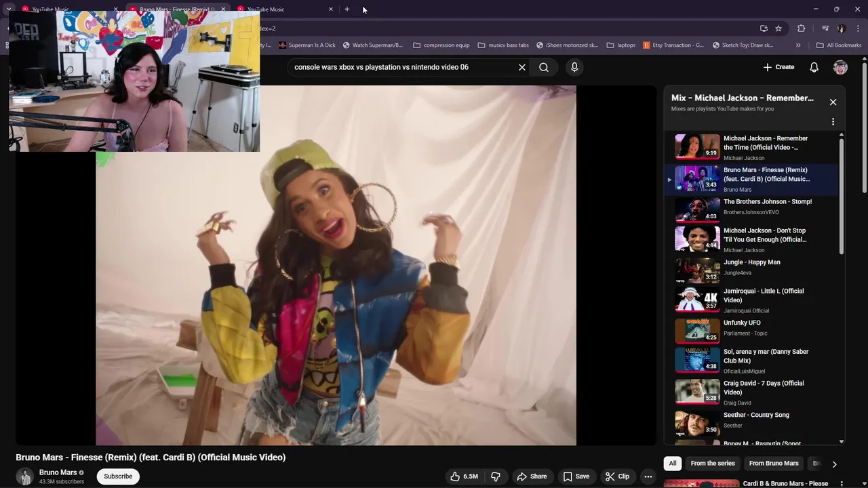Open Etsy Transaction bookmark
Viewport: 868px width, 488px height.
pyautogui.click(x=673, y=45)
